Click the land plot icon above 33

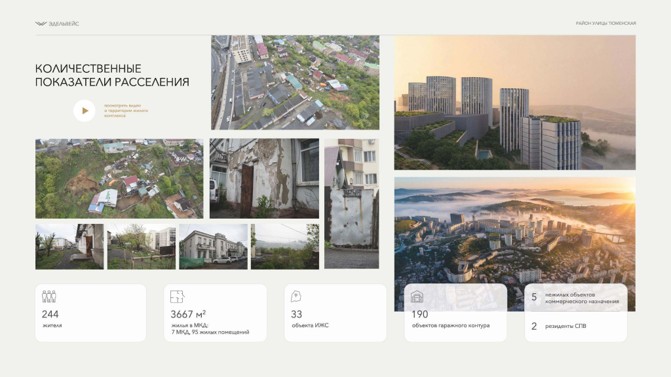click(x=296, y=296)
